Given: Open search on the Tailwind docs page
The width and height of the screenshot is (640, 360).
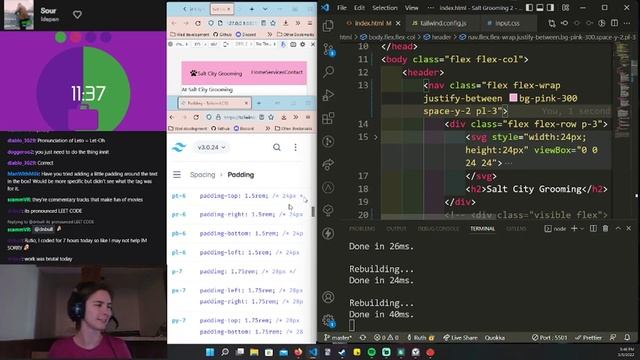Looking at the screenshot, I should [277, 147].
